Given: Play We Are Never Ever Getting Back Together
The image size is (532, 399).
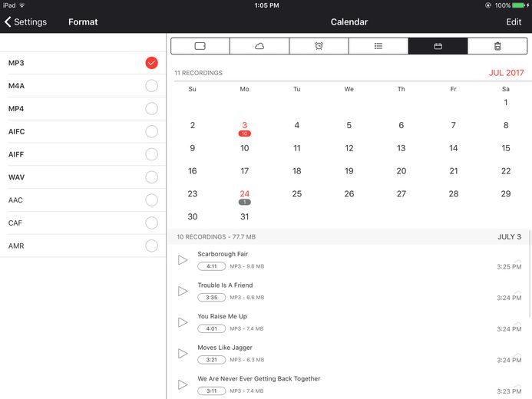Looking at the screenshot, I should pos(183,384).
